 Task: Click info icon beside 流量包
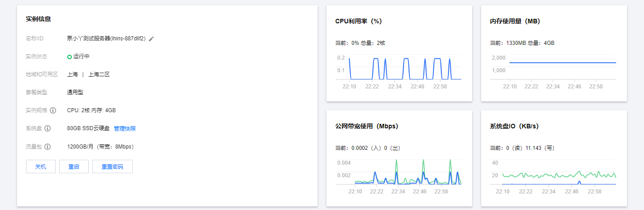tap(48, 147)
